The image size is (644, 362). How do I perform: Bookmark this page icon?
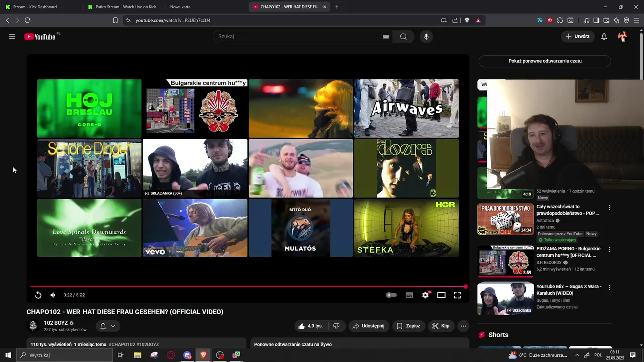pyautogui.click(x=115, y=20)
